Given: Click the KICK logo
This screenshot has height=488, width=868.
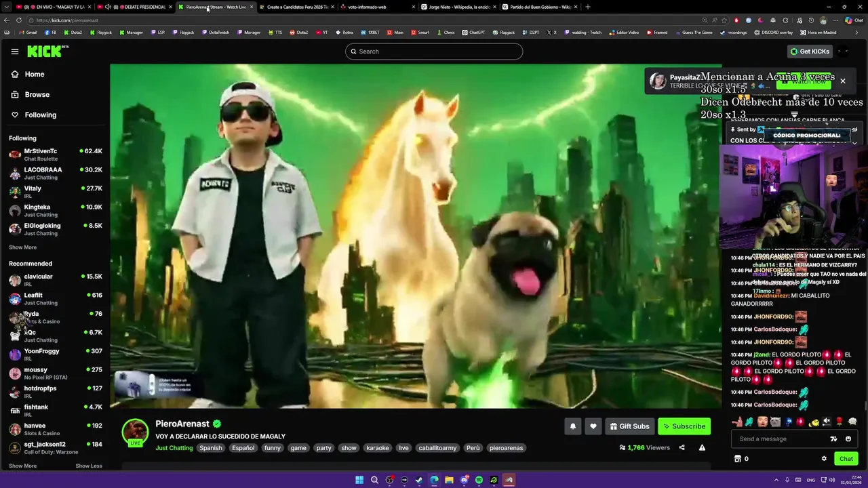Looking at the screenshot, I should tap(47, 51).
